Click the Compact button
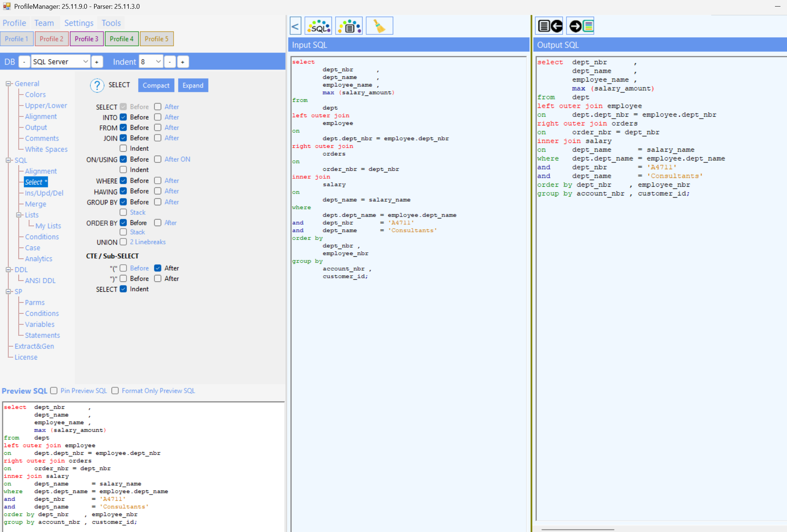 [156, 85]
